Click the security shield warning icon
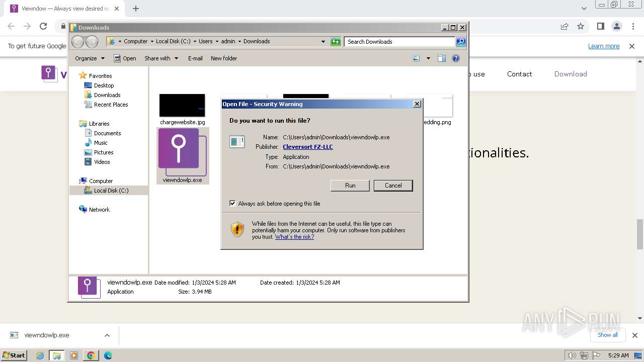Screen dimensions: 644x362 click(x=237, y=230)
